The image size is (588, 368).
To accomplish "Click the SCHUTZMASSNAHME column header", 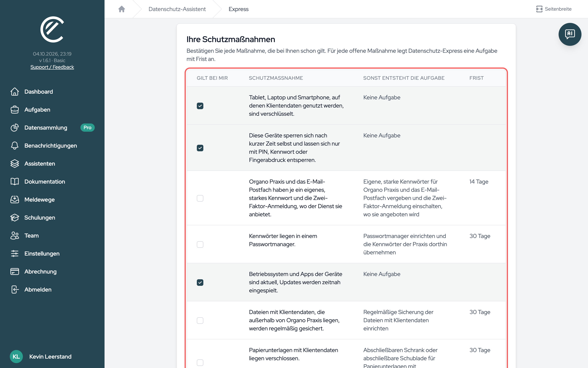I will pos(276,78).
